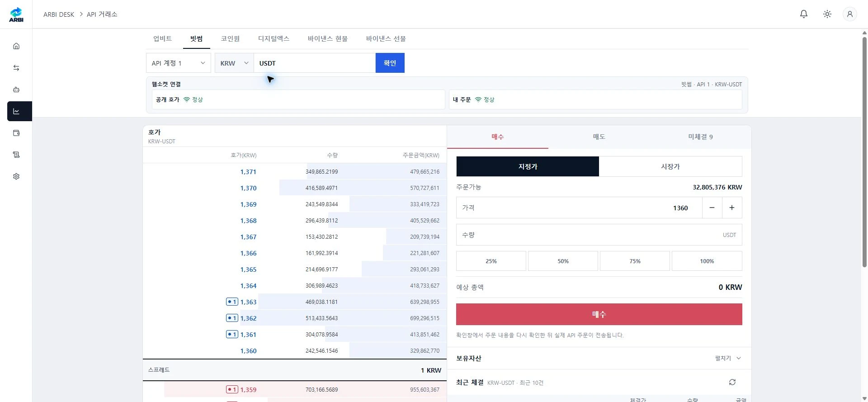Select the 매도 sell tab

coord(599,137)
